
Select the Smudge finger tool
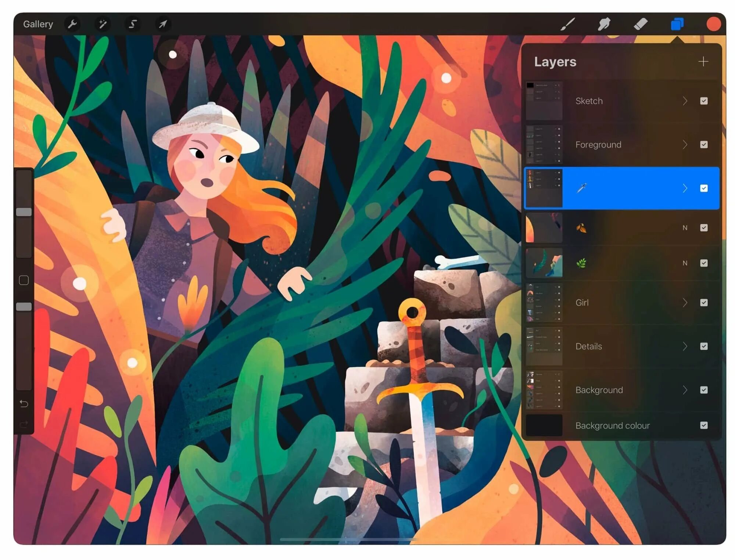click(604, 24)
